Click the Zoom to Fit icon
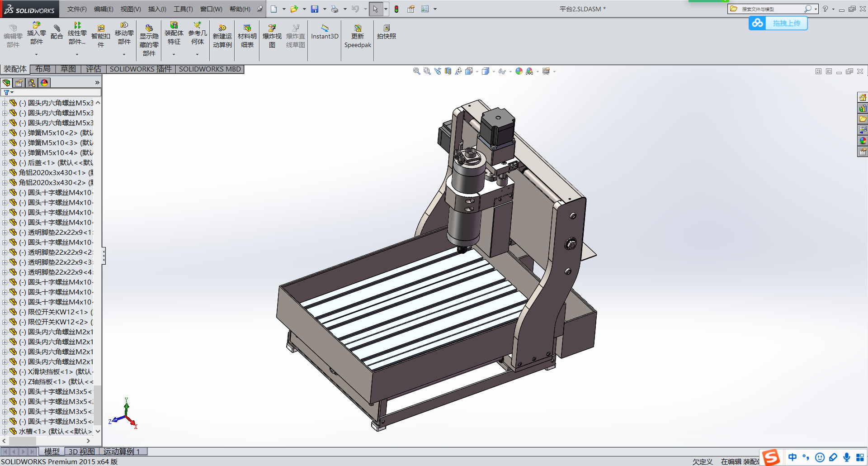The height and width of the screenshot is (466, 868). tap(416, 71)
